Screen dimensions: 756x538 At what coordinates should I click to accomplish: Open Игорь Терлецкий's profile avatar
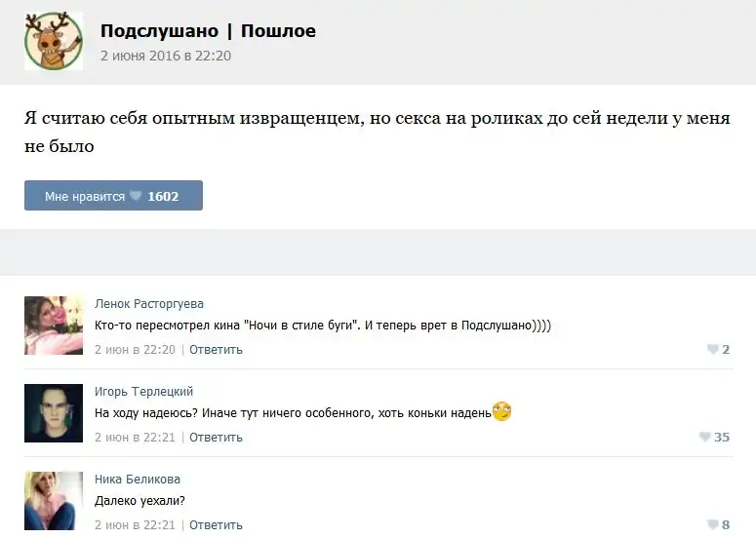[54, 413]
